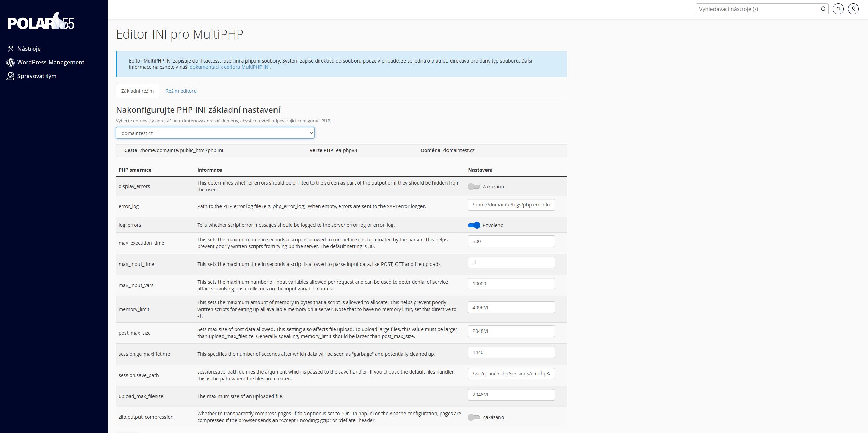The image size is (868, 433).
Task: Toggle the display_errors switch
Action: [x=474, y=187]
